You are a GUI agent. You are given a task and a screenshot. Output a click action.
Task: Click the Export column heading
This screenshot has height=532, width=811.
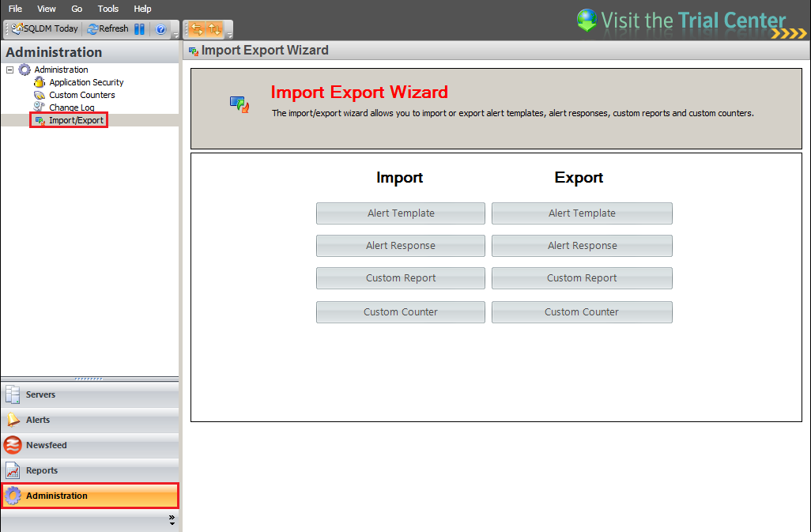579,177
